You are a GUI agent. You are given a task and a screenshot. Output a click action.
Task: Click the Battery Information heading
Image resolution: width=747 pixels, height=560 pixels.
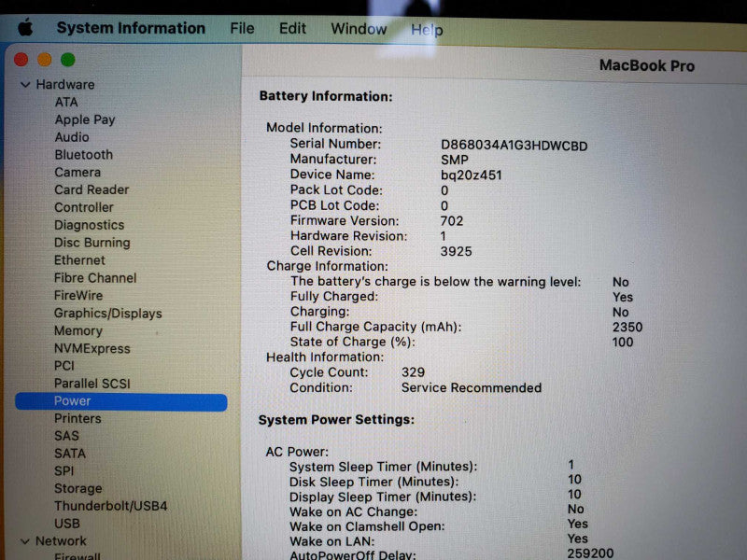(326, 97)
